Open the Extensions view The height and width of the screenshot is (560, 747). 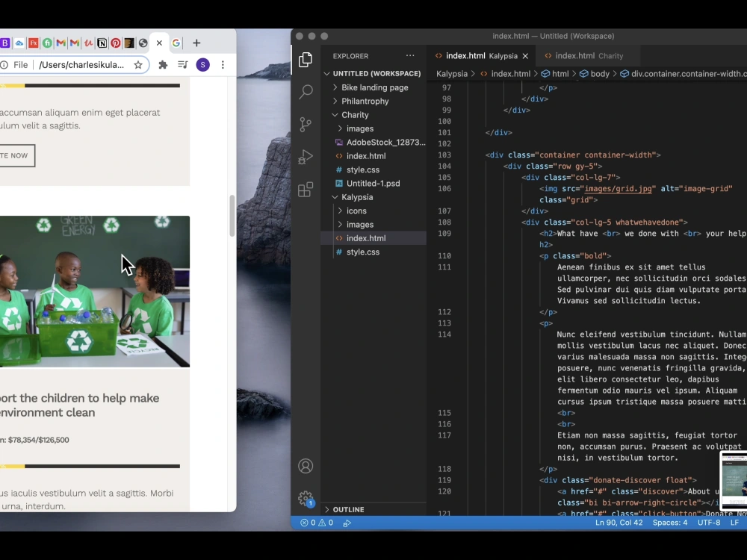click(306, 190)
